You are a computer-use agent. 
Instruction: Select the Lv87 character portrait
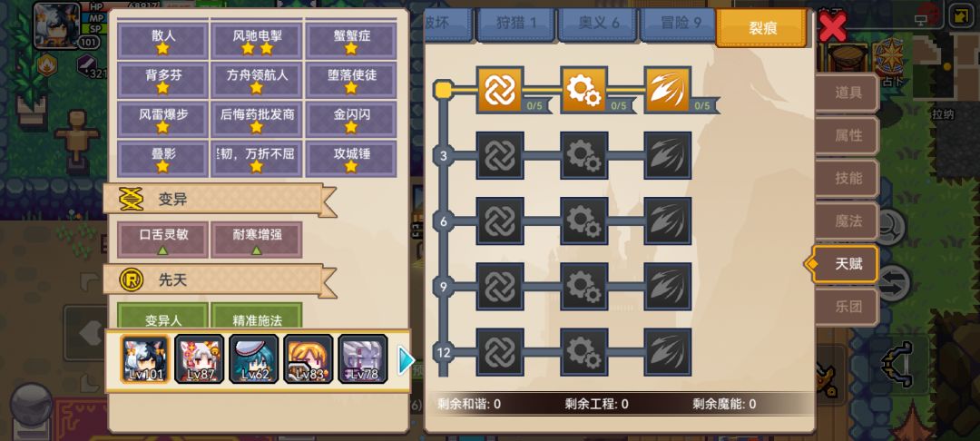[200, 358]
